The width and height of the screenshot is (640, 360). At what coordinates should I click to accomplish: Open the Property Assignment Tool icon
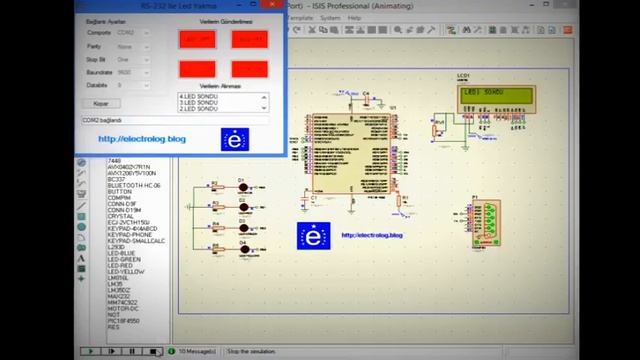coord(477,30)
